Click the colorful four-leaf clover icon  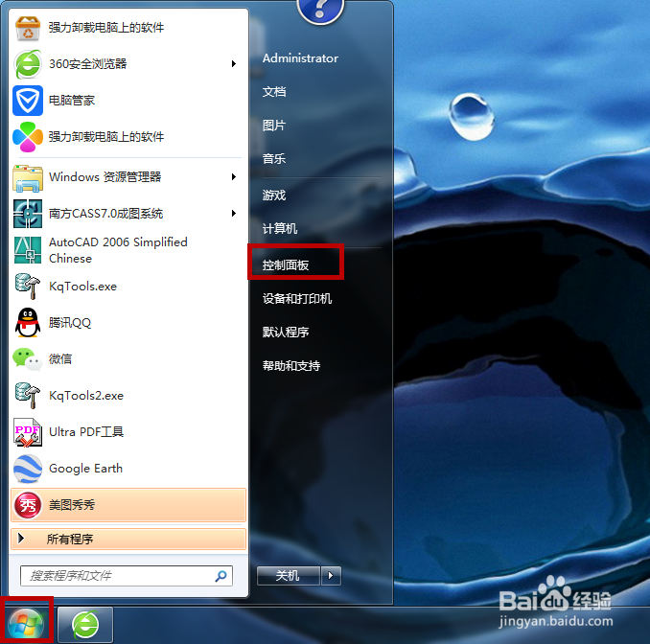tap(28, 137)
